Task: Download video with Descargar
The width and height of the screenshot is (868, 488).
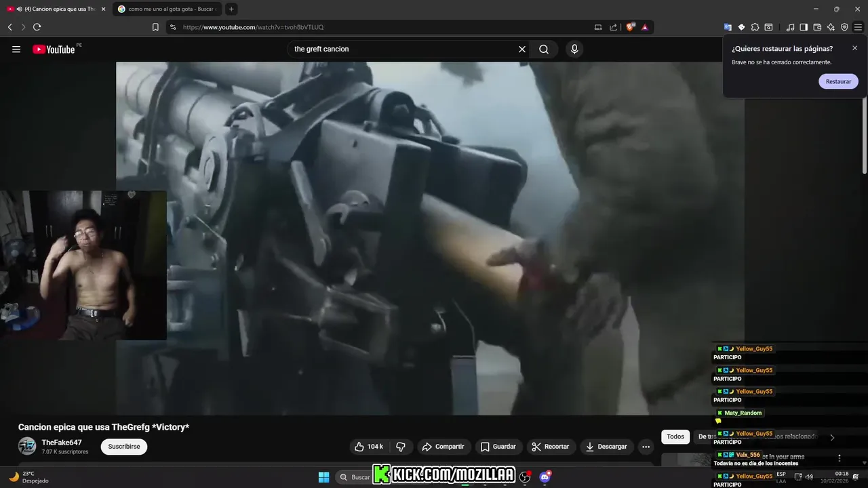Action: point(606,447)
